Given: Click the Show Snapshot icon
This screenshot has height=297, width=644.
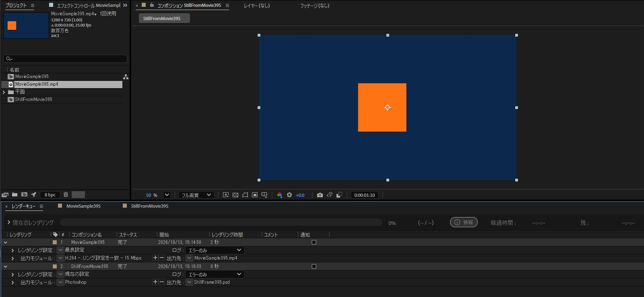Looking at the screenshot, I should (330, 195).
